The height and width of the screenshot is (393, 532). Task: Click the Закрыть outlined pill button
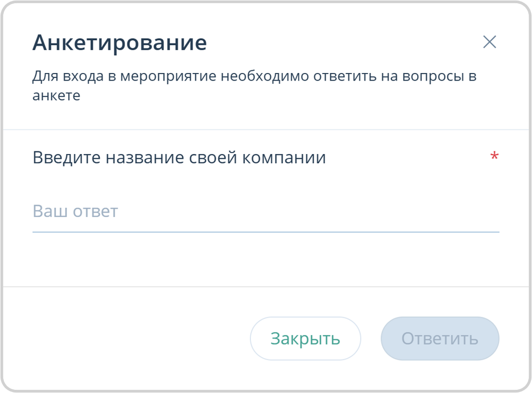click(x=305, y=338)
